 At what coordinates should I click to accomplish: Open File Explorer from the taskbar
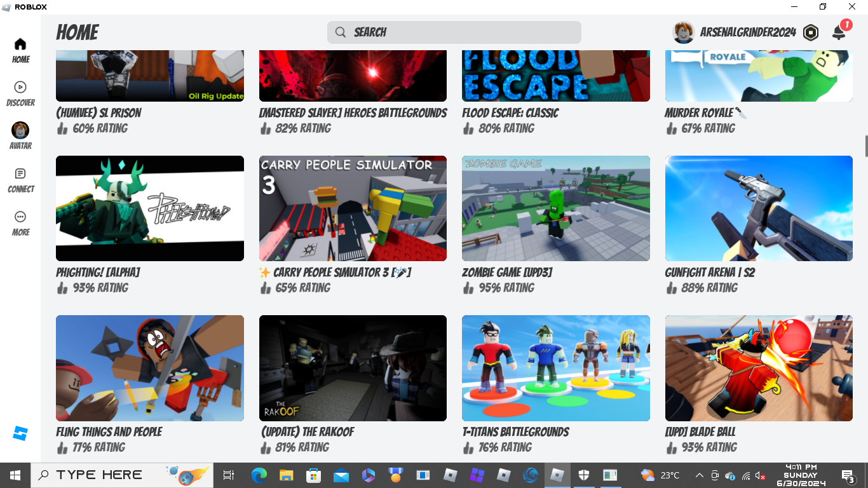tap(286, 475)
